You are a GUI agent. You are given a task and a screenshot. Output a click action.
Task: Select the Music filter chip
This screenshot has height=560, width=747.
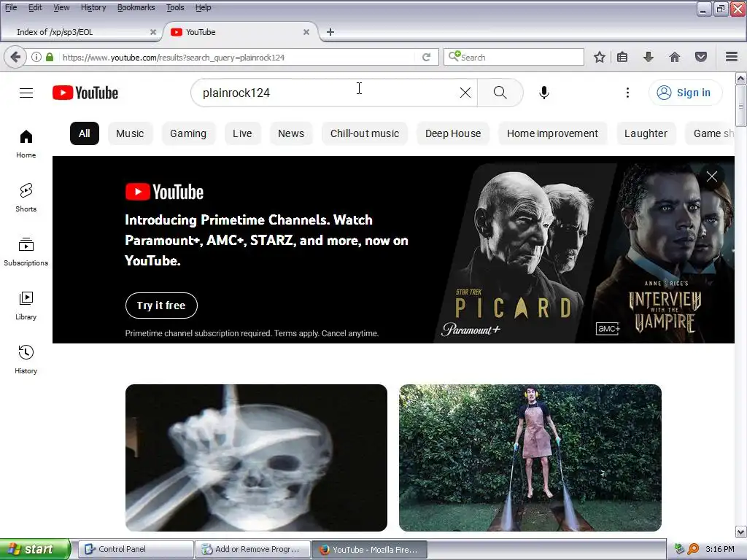130,134
